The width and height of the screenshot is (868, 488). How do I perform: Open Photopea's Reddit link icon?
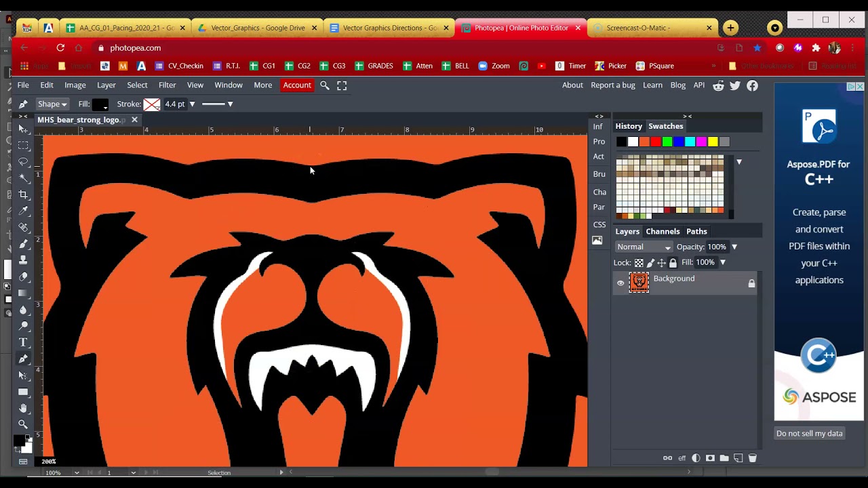pyautogui.click(x=718, y=85)
